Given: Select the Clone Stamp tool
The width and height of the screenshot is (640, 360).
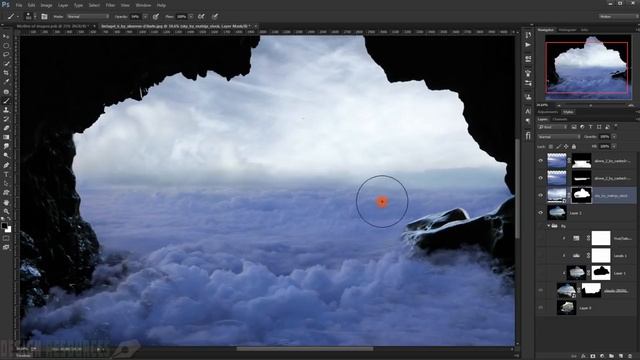Looking at the screenshot, I should 6,110.
